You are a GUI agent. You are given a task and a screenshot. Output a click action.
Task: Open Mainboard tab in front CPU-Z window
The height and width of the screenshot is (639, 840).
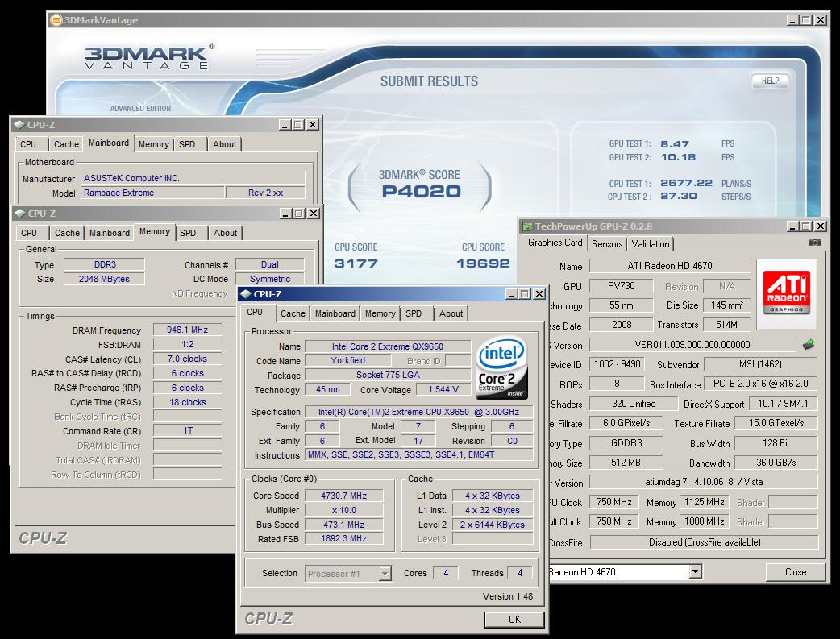tap(335, 314)
